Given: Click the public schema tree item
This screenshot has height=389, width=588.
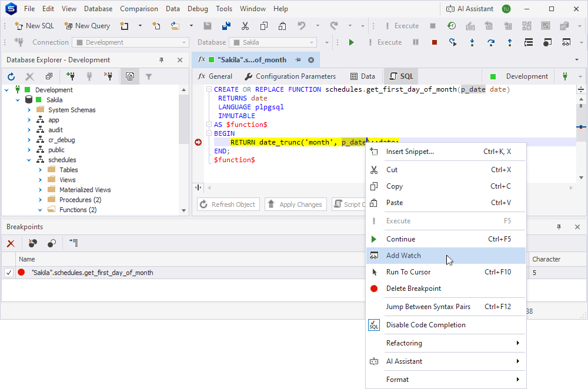Looking at the screenshot, I should pyautogui.click(x=56, y=150).
